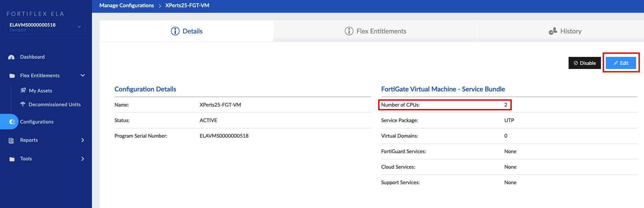Click the Service Package value UTP
This screenshot has width=644, height=208.
[x=509, y=120]
